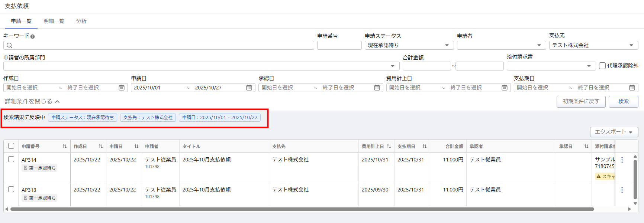Open calendar picker for 支払期日 date range
Screen dimensions: 644x223
pos(632,88)
